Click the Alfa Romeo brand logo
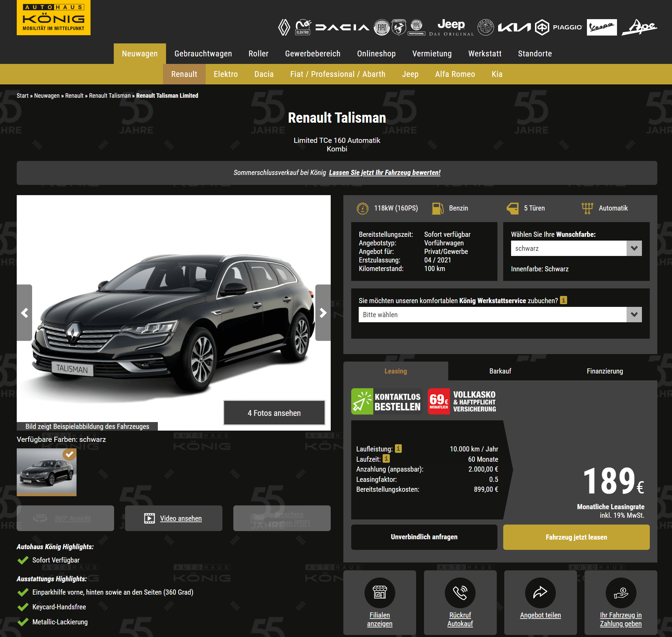Viewport: 672px width, 637px height. point(485,27)
